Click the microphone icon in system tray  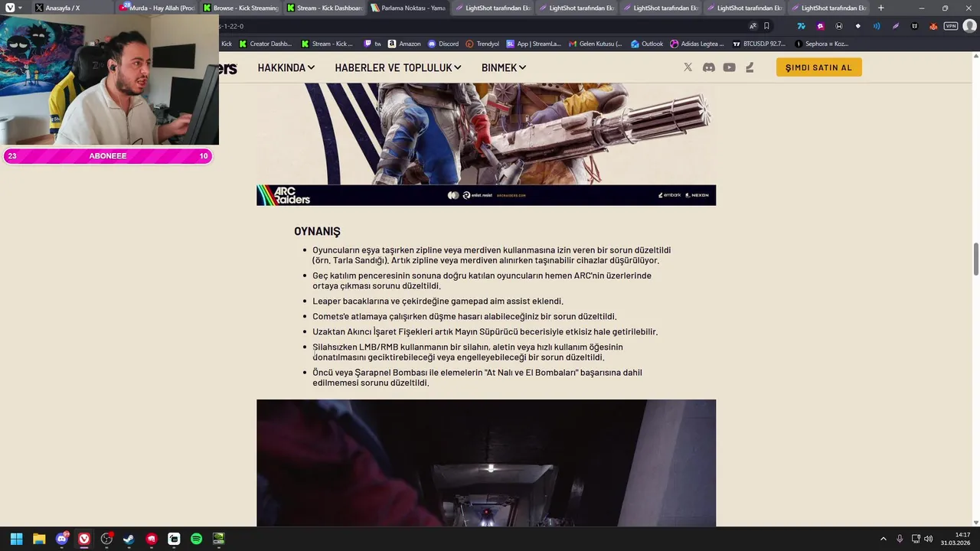pyautogui.click(x=900, y=539)
